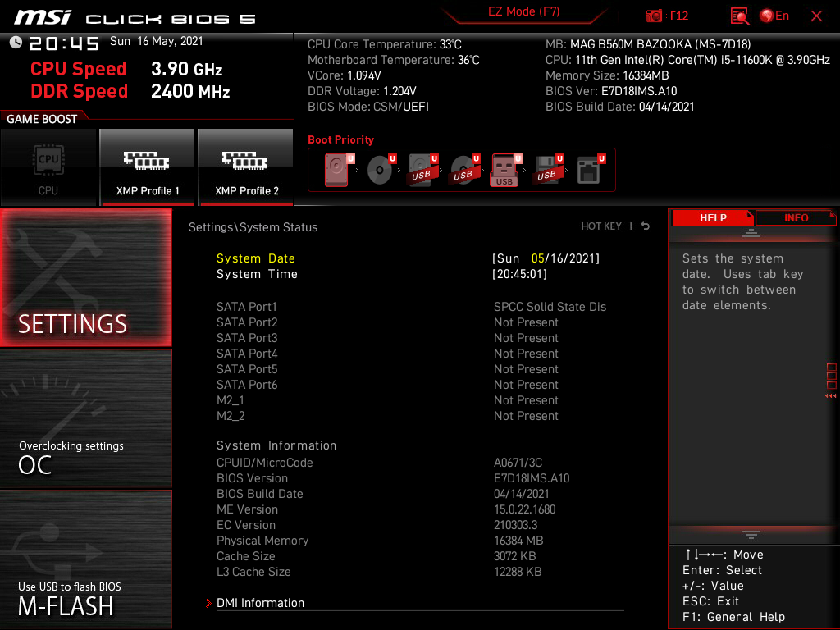840x630 pixels.
Task: Click the A0671/3C microcode value
Action: (518, 463)
